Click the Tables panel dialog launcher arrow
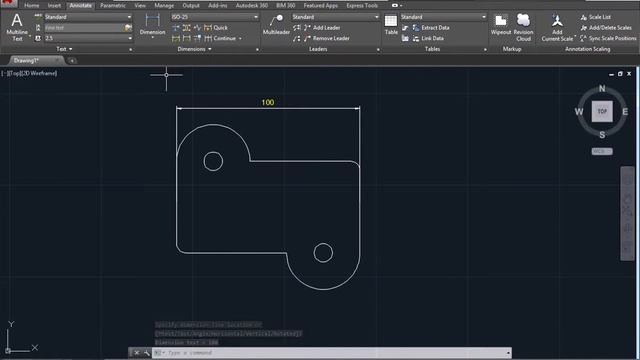This screenshot has height=360, width=640. pos(485,49)
